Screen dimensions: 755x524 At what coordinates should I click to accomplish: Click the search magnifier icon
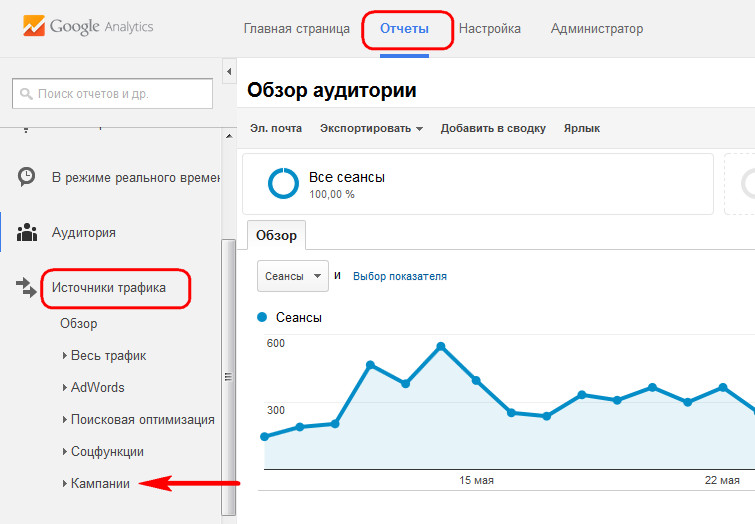pyautogui.click(x=26, y=93)
